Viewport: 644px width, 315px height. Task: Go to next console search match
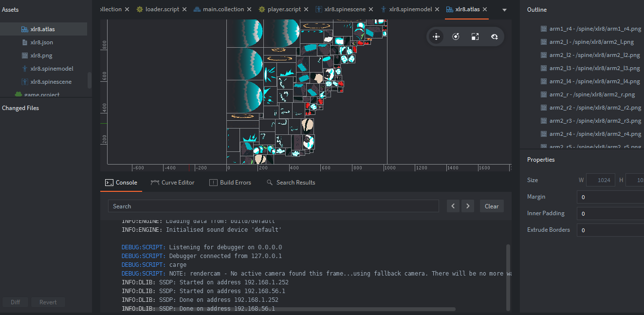tap(468, 206)
